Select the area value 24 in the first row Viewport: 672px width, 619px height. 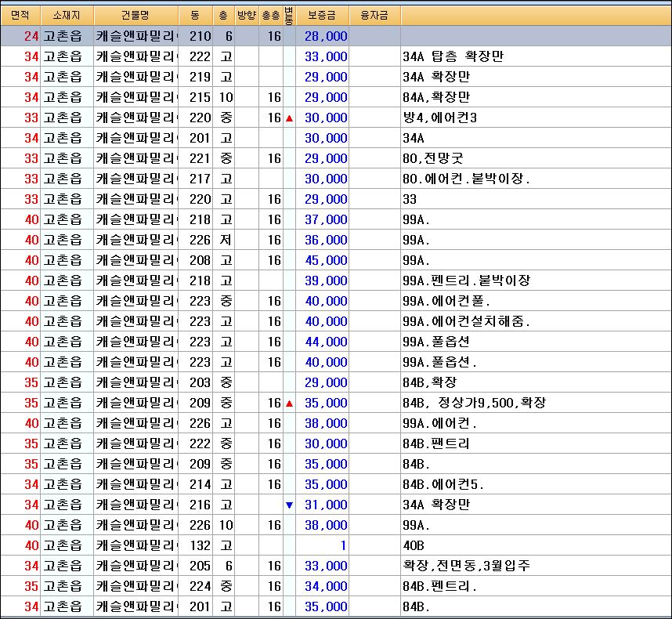click(x=31, y=36)
